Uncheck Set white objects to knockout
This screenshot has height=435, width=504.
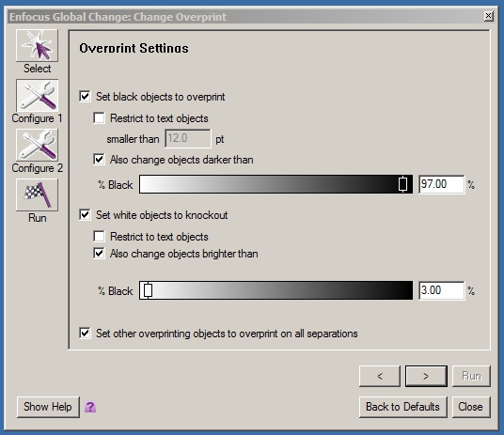[x=85, y=214]
